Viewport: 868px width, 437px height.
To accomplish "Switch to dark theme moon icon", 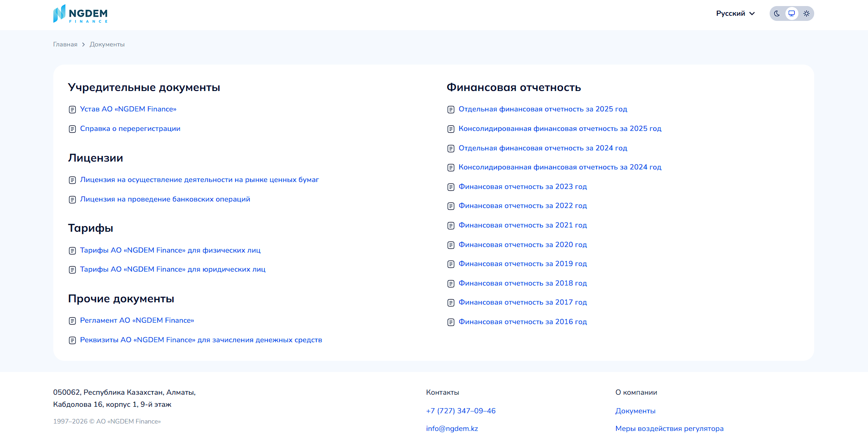I will 777,13.
